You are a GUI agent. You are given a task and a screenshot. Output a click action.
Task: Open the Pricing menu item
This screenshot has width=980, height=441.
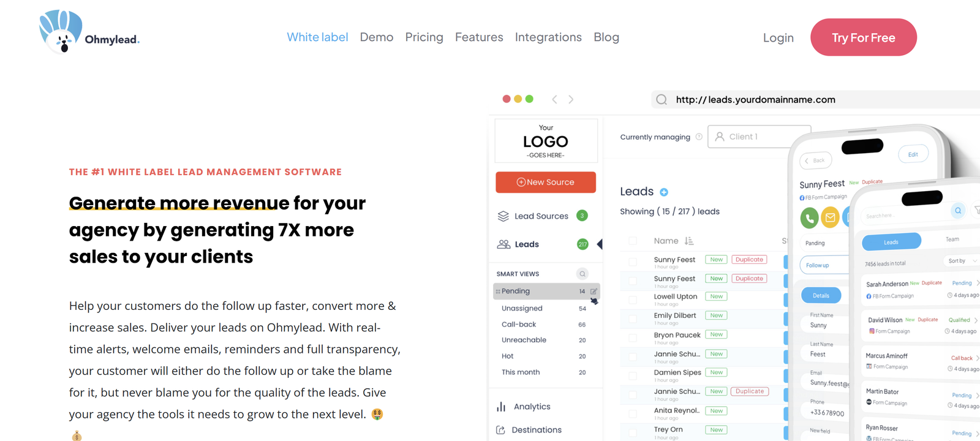(x=424, y=37)
